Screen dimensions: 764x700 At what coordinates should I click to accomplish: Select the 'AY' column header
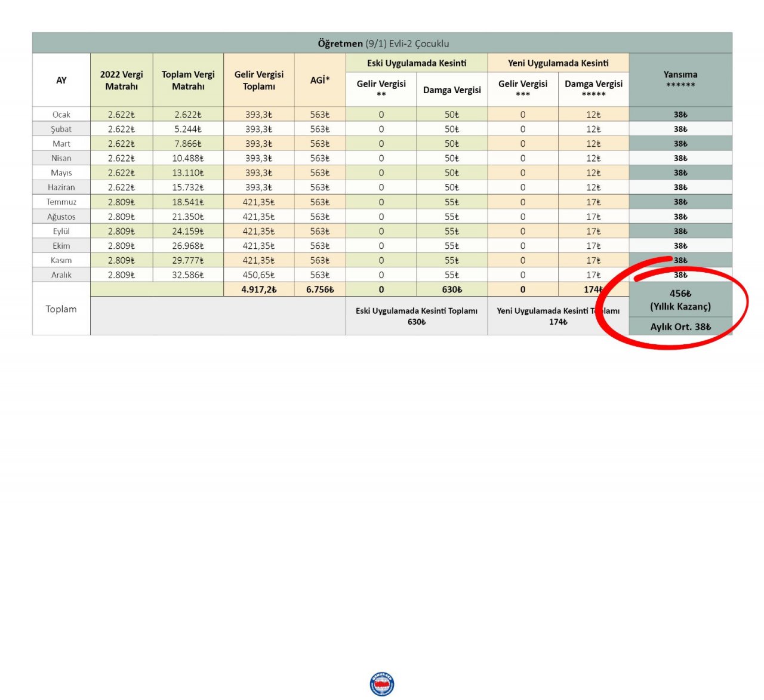click(61, 81)
